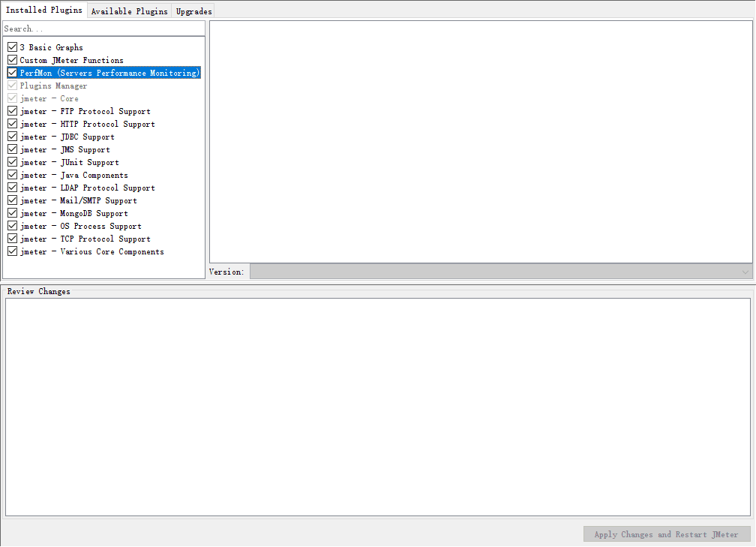Toggle the jmeter - TCP Protocol Support checkbox
The image size is (756, 547).
click(x=13, y=239)
